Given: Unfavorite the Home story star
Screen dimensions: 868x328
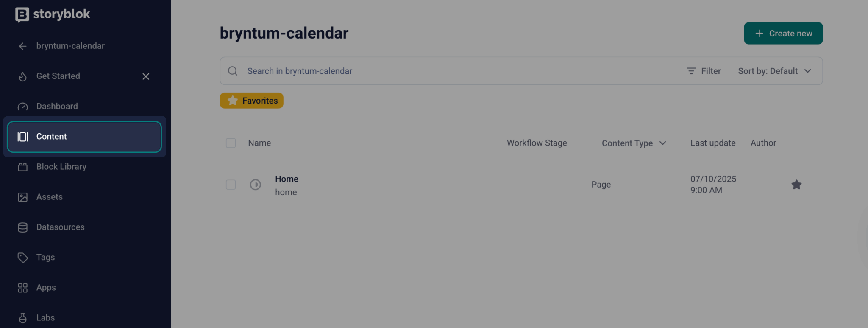Looking at the screenshot, I should pyautogui.click(x=796, y=185).
